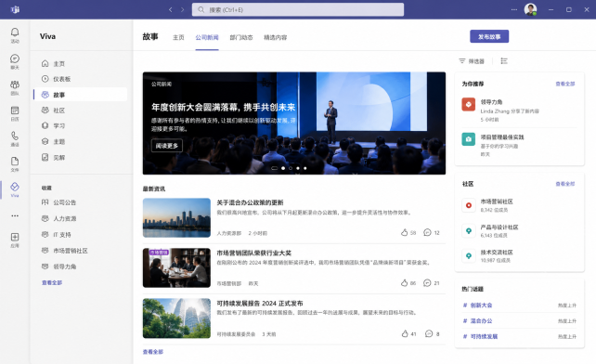Open the 产品与设计社区 community icon
596x364 pixels.
click(x=468, y=231)
